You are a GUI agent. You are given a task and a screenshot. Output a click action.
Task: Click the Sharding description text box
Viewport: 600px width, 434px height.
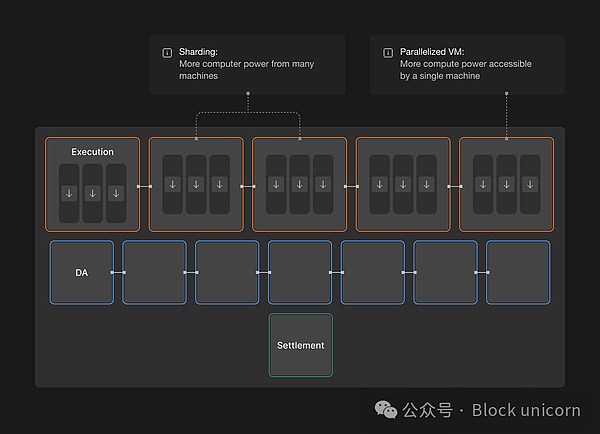247,64
